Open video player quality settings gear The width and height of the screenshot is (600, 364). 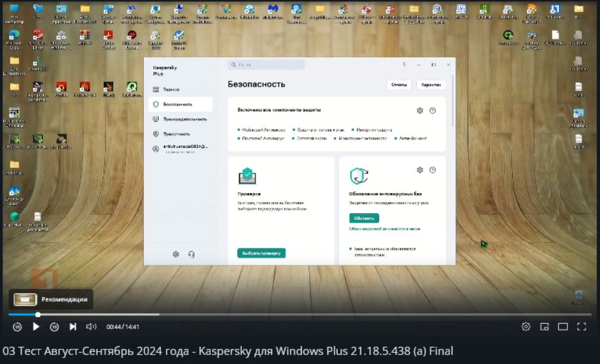(x=526, y=327)
